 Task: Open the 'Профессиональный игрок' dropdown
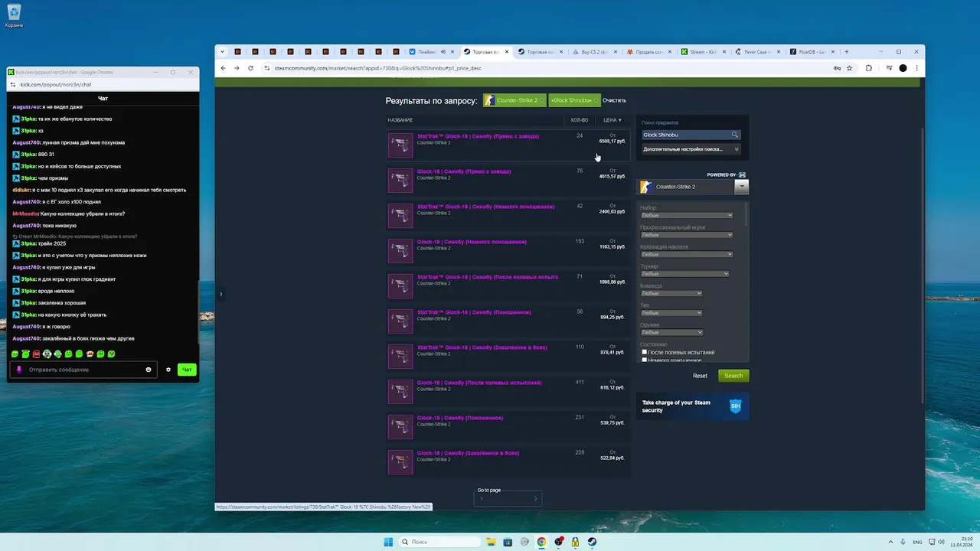pyautogui.click(x=687, y=235)
